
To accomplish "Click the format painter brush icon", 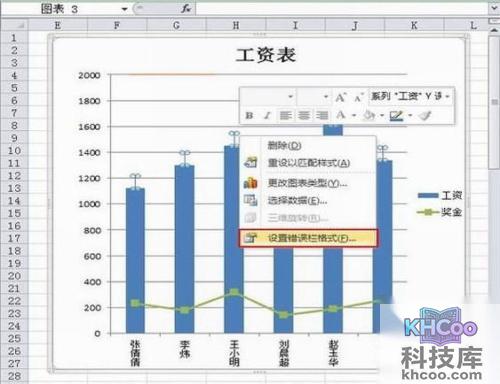I will [425, 116].
